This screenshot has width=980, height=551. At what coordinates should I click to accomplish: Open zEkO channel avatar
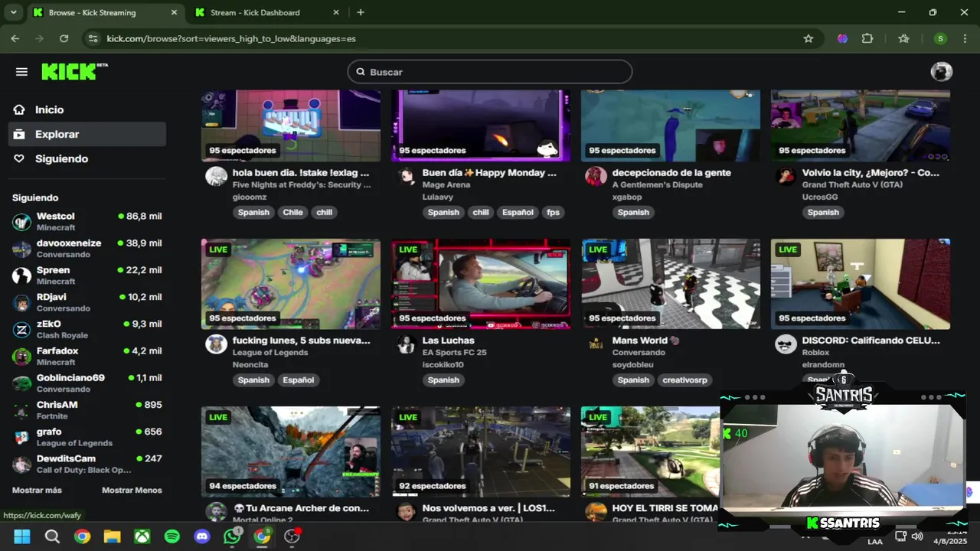(22, 329)
